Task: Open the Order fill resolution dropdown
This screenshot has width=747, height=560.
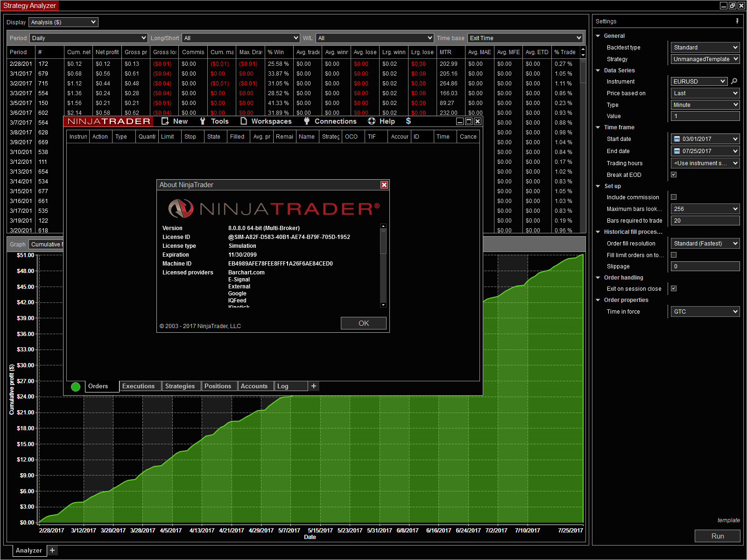Action: [x=705, y=243]
